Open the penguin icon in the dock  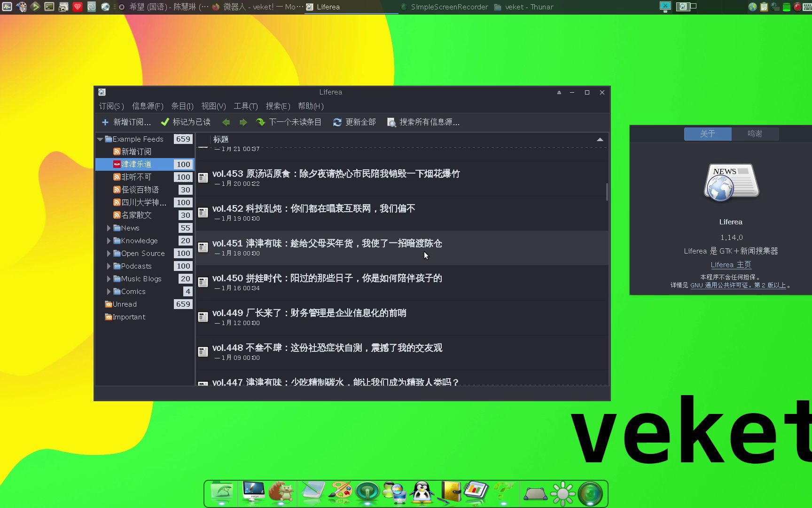[422, 493]
